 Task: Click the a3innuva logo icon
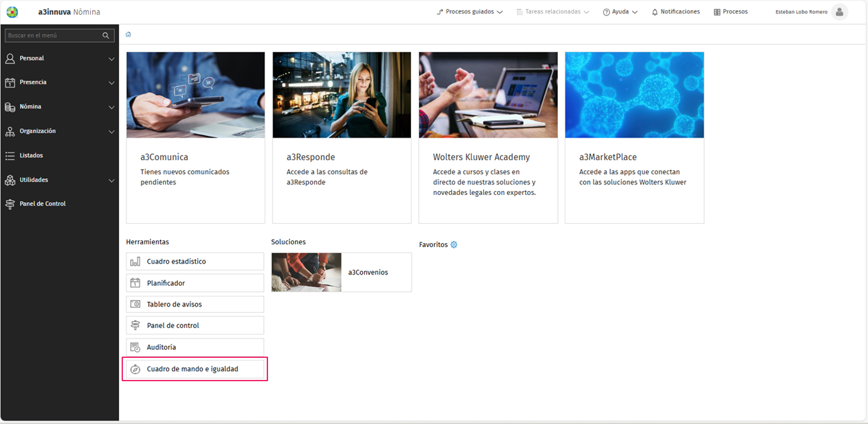pos(12,11)
